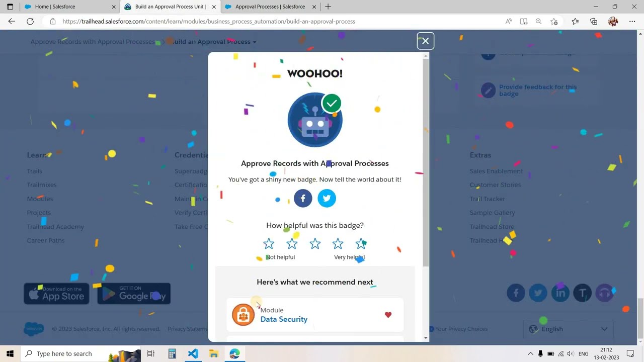The width and height of the screenshot is (644, 362).
Task: Expand the Build an Approval Process dropdown
Action: click(214, 42)
